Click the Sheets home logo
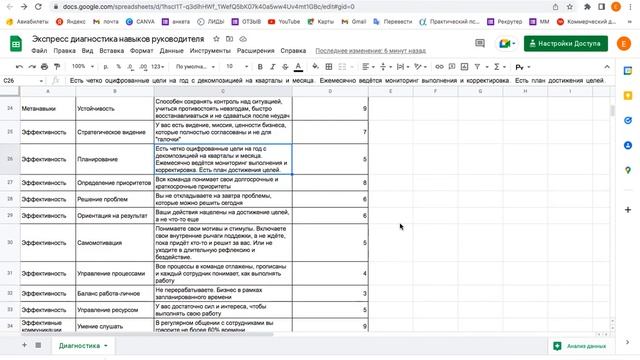The height and width of the screenshot is (360, 640). (x=16, y=44)
